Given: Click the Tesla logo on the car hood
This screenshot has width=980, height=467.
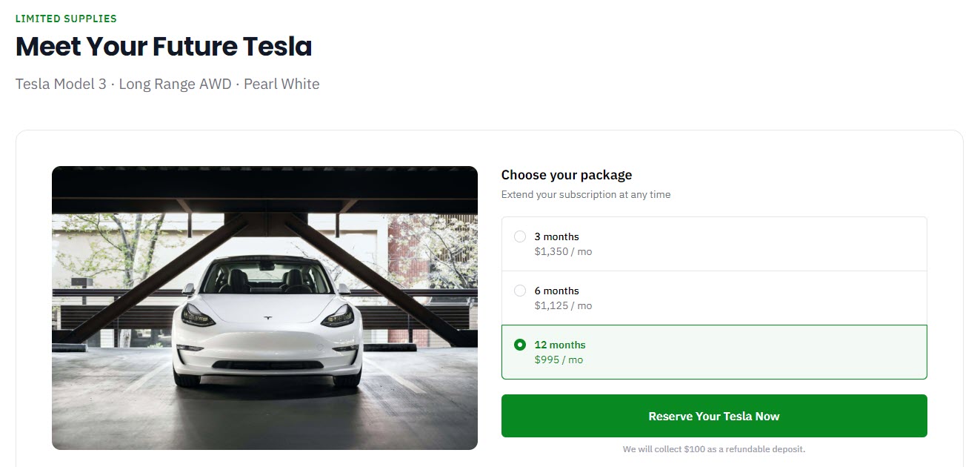Looking at the screenshot, I should click(x=267, y=317).
